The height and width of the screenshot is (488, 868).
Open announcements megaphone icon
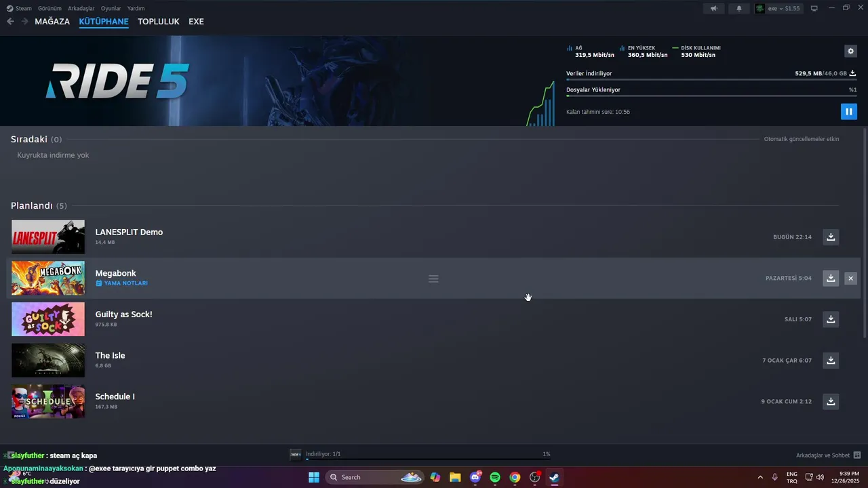(713, 8)
